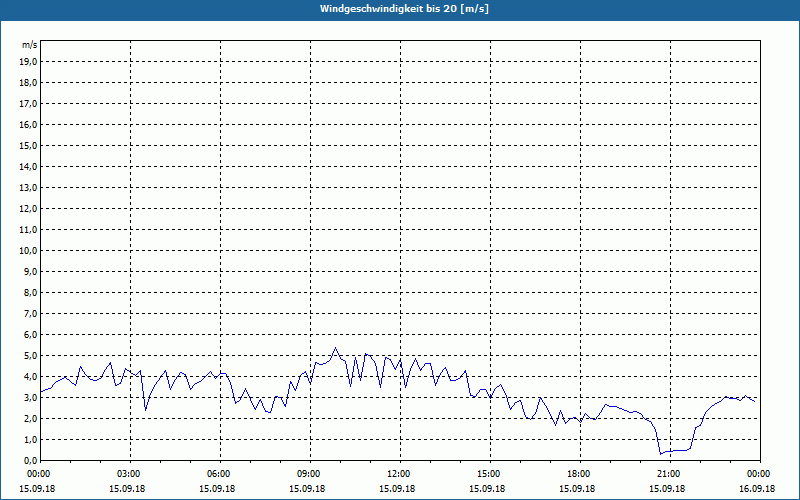The height and width of the screenshot is (500, 800).
Task: Click the 03:00 time label
Action: pos(131,474)
